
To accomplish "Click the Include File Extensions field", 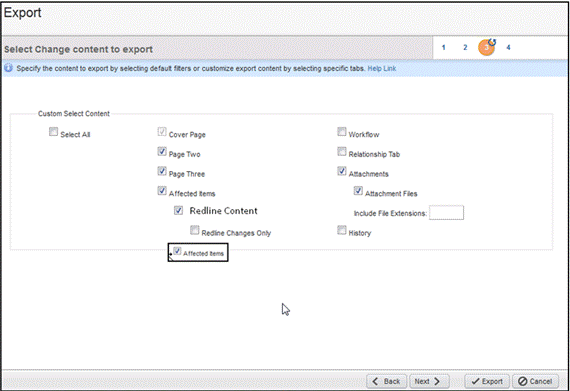I will coord(446,213).
